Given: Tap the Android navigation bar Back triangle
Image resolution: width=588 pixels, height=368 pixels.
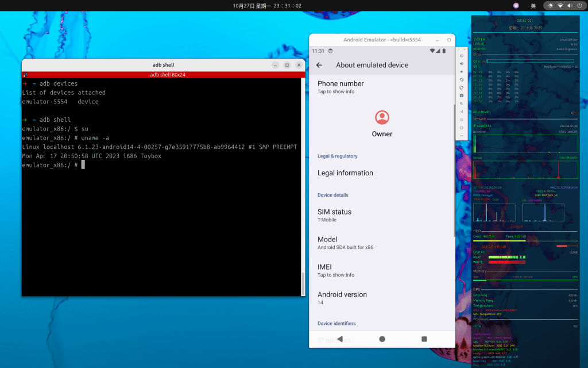Looking at the screenshot, I should 340,339.
